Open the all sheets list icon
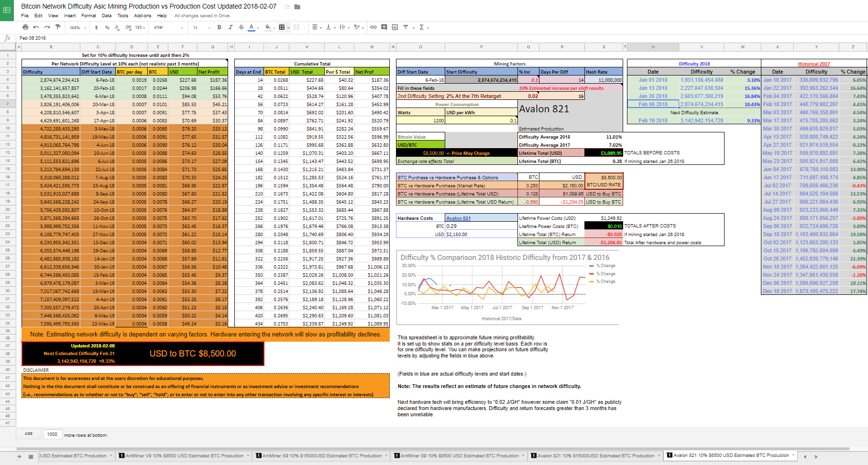 point(31,456)
